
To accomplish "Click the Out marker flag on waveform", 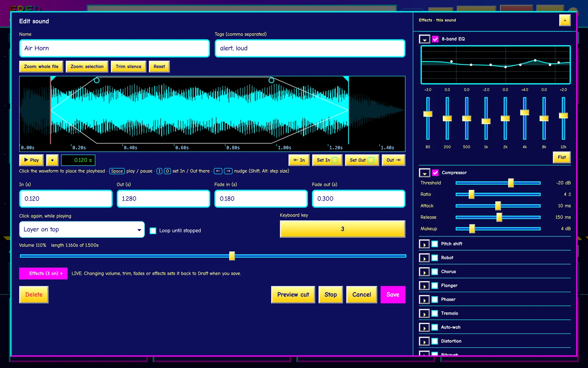I will (346, 78).
